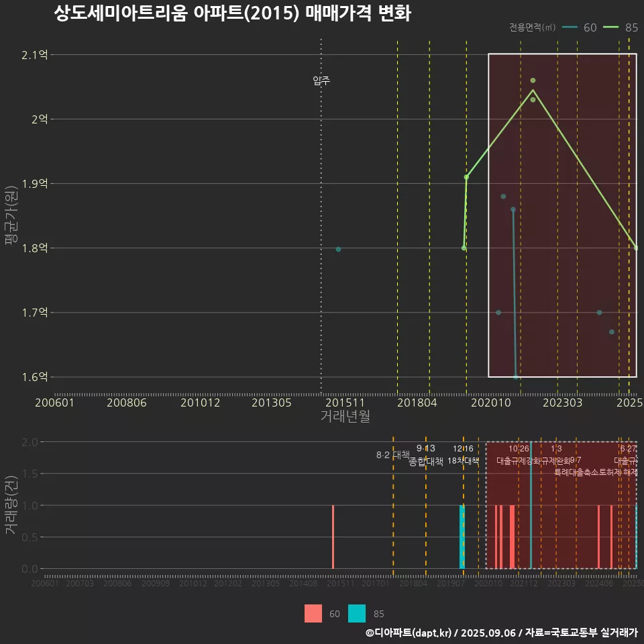The image size is (644, 644).
Task: Click the tallest volume bar reaching 2.0
Action: tap(531, 505)
